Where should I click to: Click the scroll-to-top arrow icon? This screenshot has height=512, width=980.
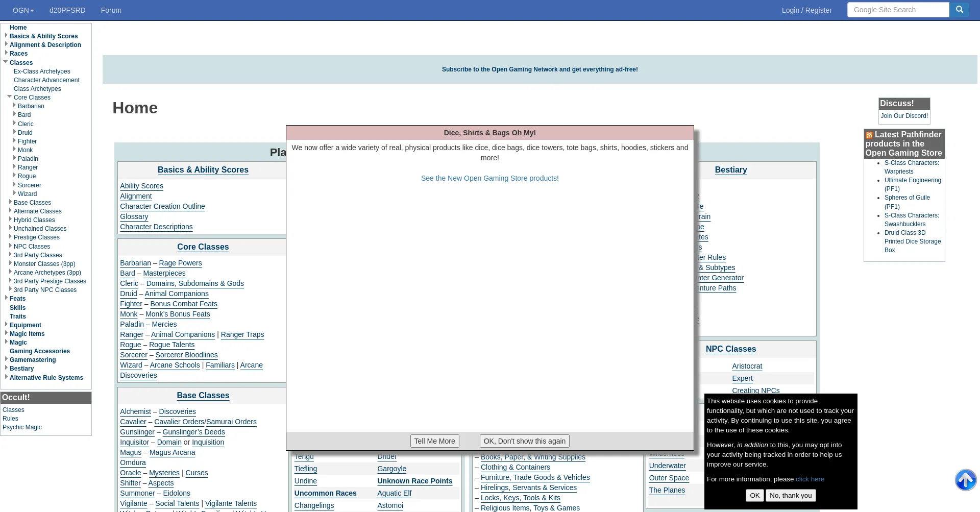click(965, 480)
